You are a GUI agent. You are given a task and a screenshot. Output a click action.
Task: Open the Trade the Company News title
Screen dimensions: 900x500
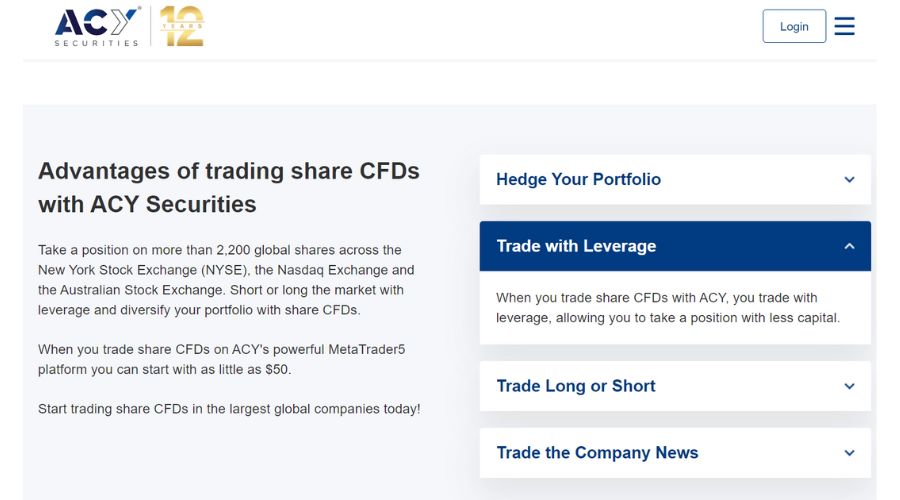pyautogui.click(x=597, y=453)
